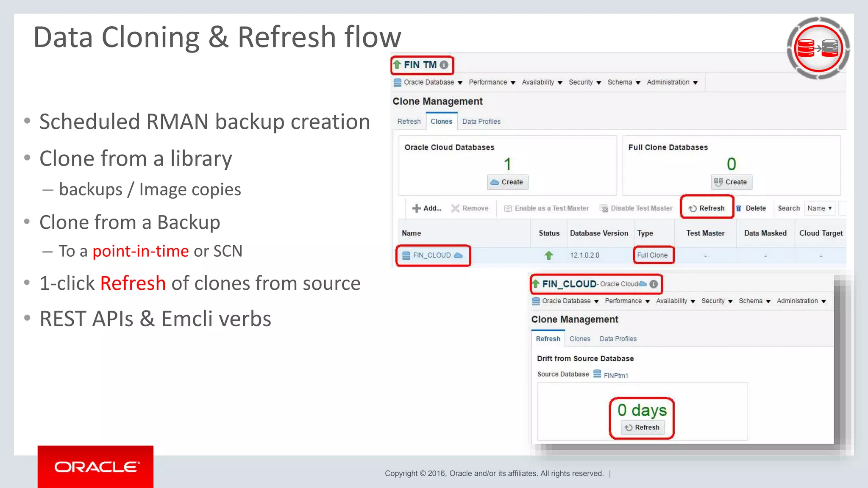
Task: Click the FIN TM info icon
Action: tap(444, 65)
